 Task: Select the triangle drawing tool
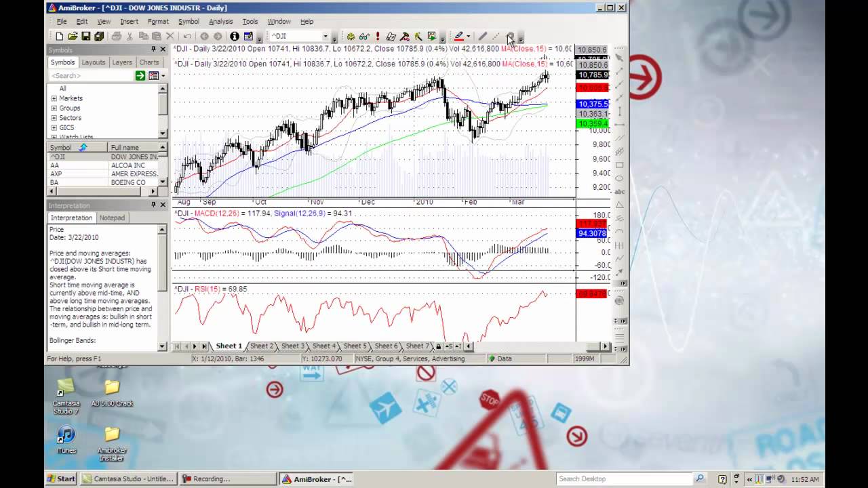coord(619,205)
